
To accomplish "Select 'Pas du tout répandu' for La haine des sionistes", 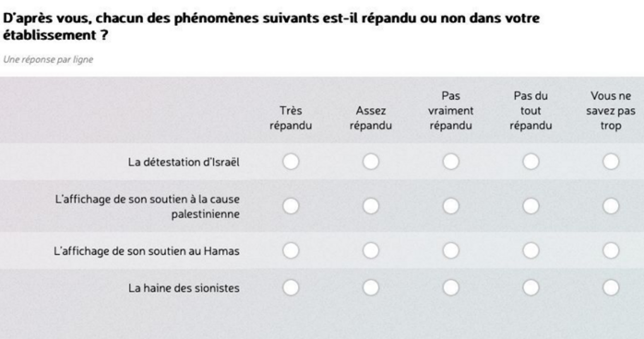I will [531, 288].
